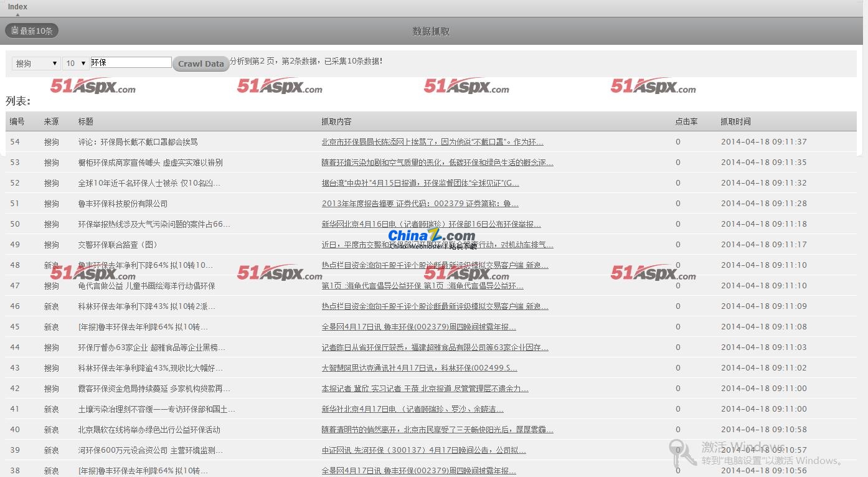Viewport: 868px width, 477px height.
Task: Expand the count dropdown showing 10
Action: pyautogui.click(x=75, y=64)
